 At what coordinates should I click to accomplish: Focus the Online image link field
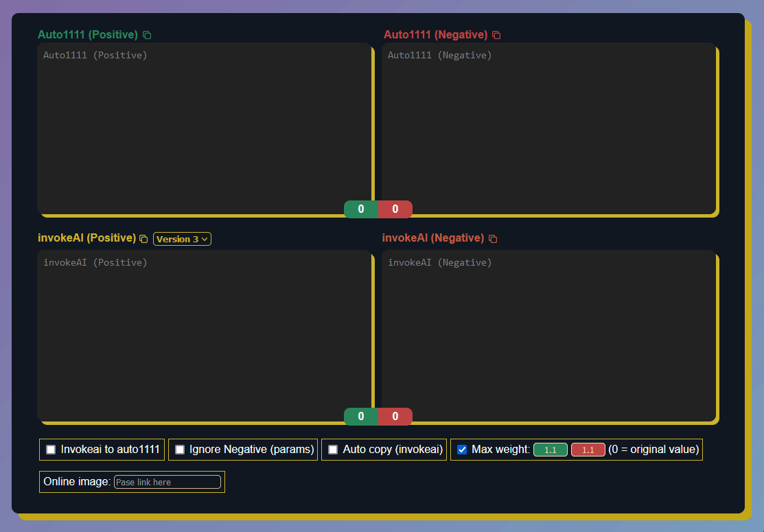pyautogui.click(x=167, y=482)
